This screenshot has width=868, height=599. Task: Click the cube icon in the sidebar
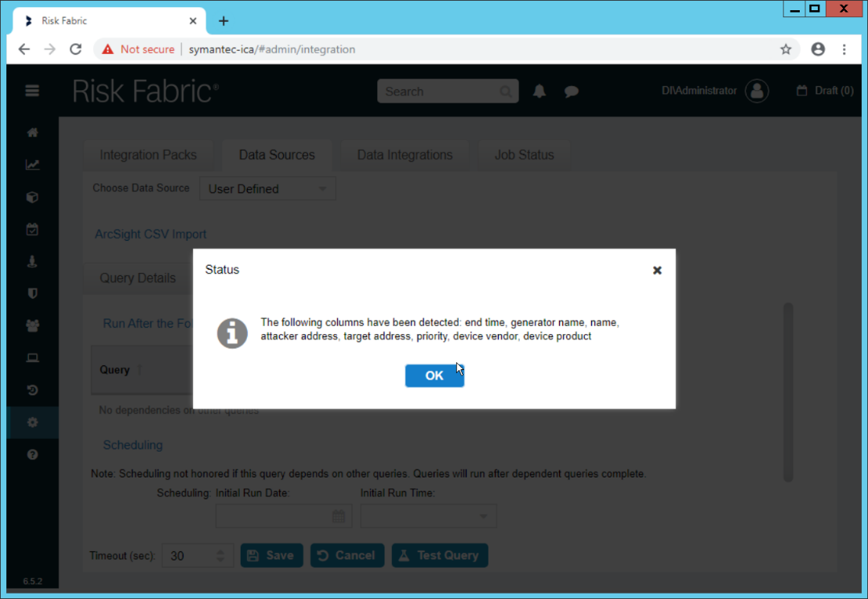tap(32, 198)
